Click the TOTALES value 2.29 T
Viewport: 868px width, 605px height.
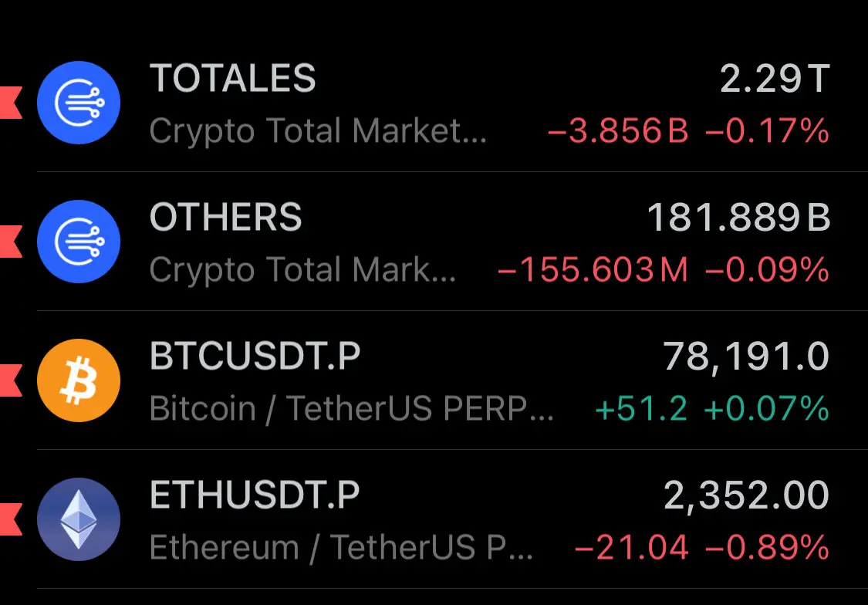(x=774, y=79)
